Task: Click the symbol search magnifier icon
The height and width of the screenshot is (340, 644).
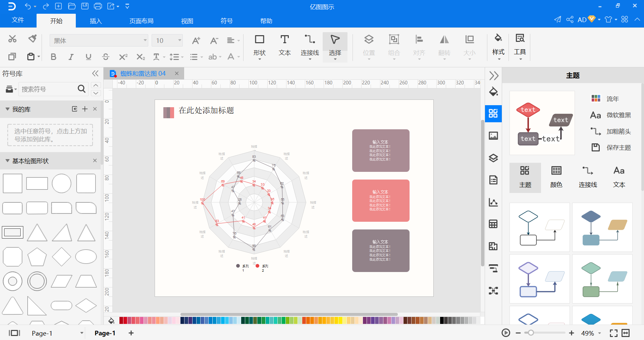Action: point(82,89)
